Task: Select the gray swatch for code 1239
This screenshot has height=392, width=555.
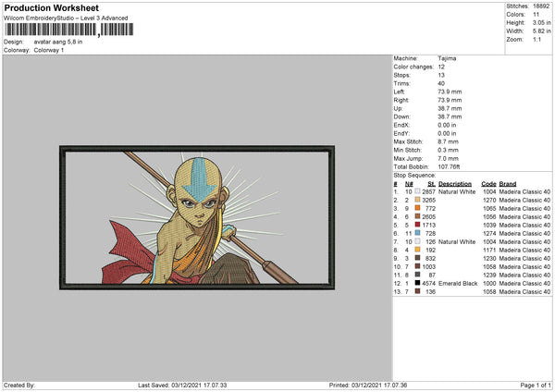Action: (418, 275)
